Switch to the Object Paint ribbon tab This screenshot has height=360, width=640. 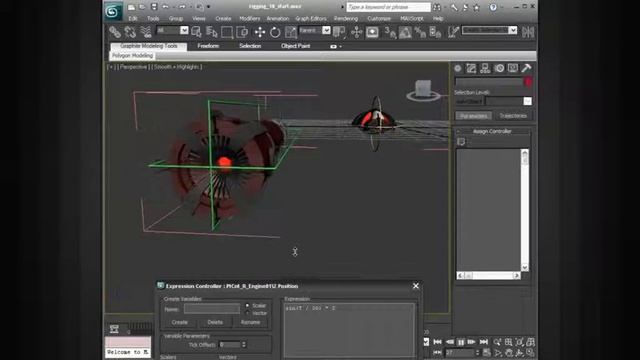pos(296,46)
